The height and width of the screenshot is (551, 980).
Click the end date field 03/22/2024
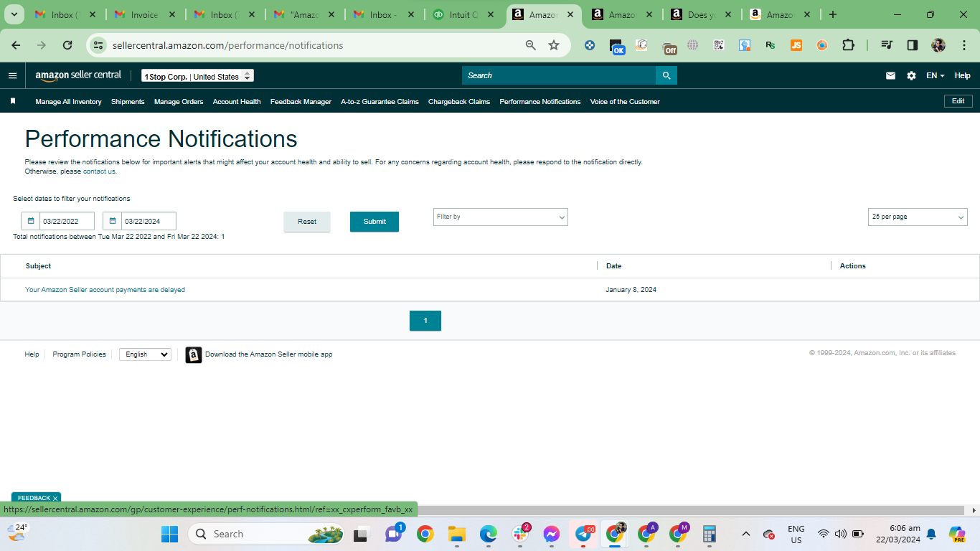tap(149, 221)
